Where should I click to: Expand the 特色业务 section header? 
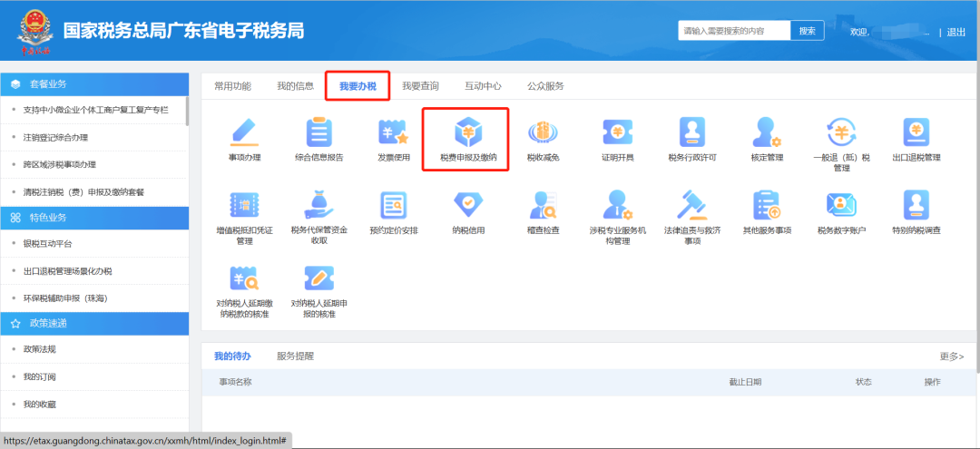pos(95,218)
